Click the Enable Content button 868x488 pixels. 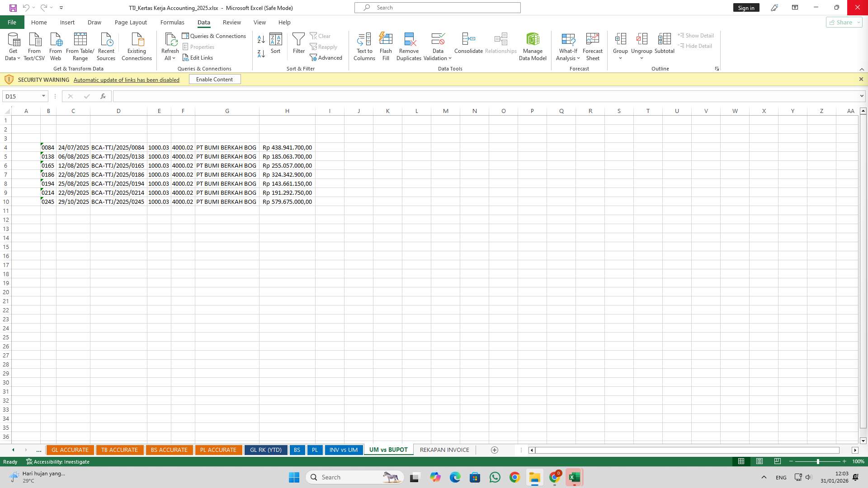214,79
